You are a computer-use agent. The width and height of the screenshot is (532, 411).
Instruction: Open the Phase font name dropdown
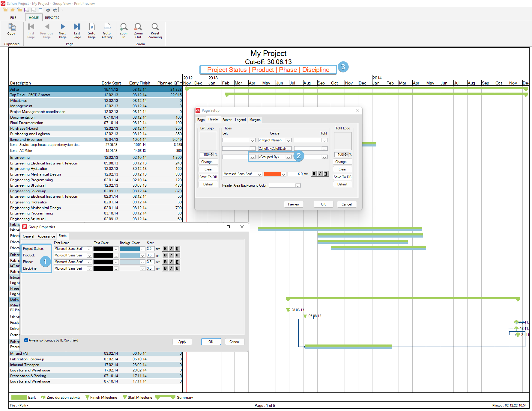pos(89,262)
